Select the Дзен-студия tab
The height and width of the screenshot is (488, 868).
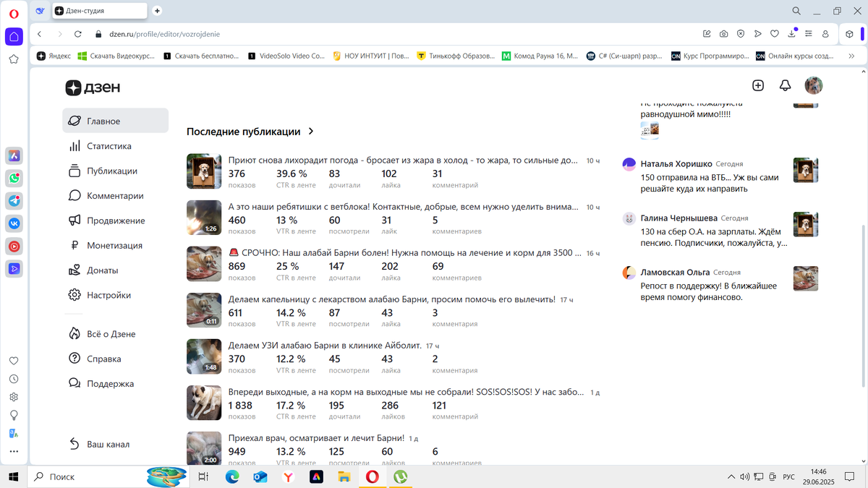100,11
